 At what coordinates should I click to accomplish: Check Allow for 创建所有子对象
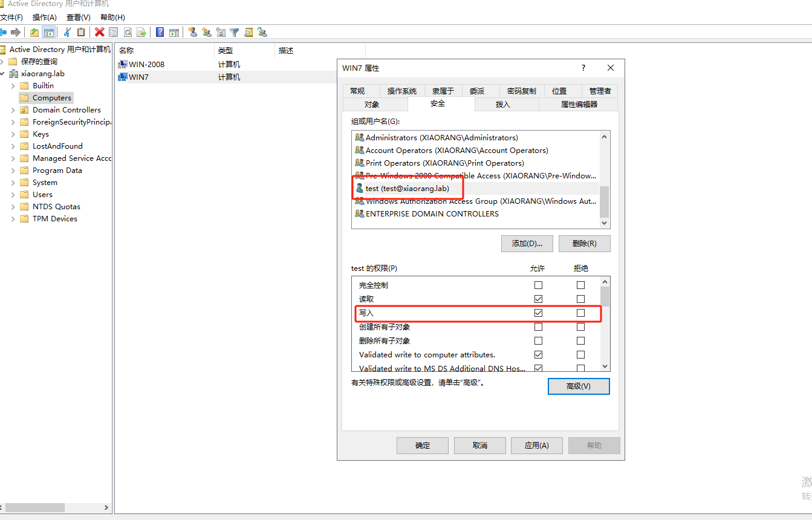(538, 327)
